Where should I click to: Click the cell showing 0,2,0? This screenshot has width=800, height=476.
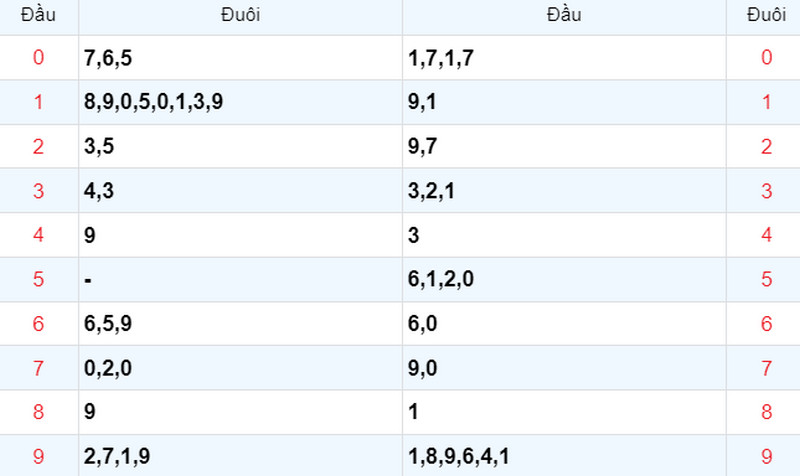(240, 368)
